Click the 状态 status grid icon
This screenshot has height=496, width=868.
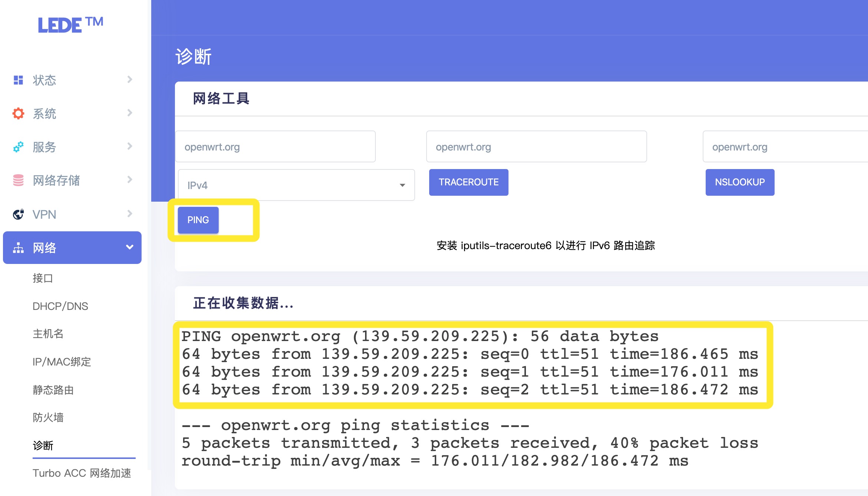(x=18, y=80)
